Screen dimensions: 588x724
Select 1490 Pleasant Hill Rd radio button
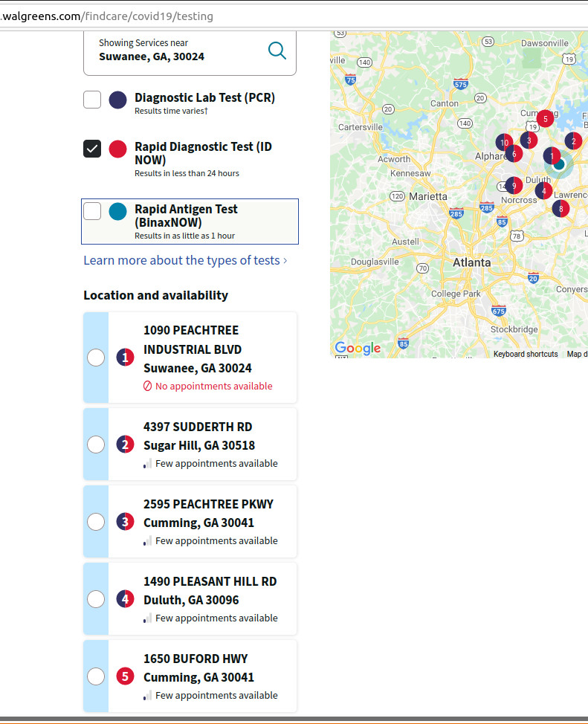[96, 599]
